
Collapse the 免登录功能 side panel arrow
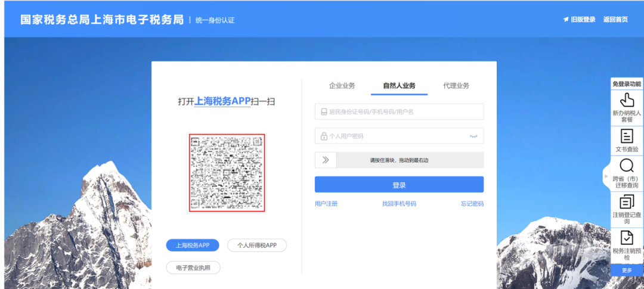[x=606, y=177]
